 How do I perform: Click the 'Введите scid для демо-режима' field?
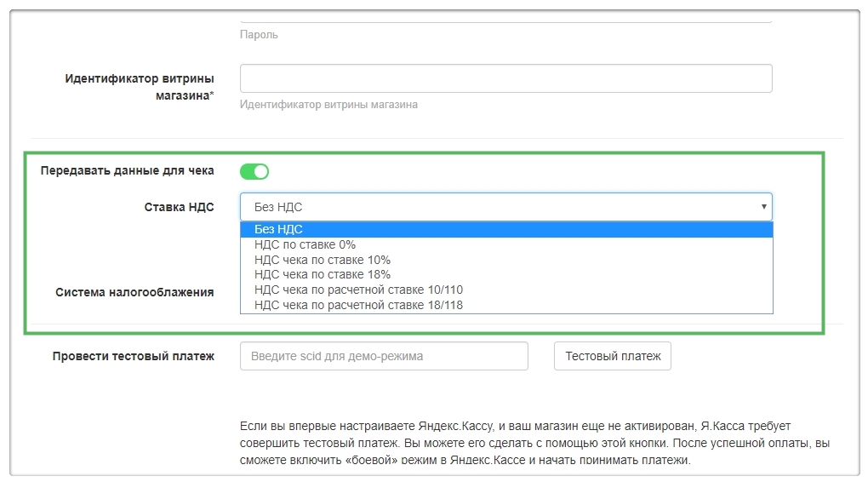[x=384, y=356]
